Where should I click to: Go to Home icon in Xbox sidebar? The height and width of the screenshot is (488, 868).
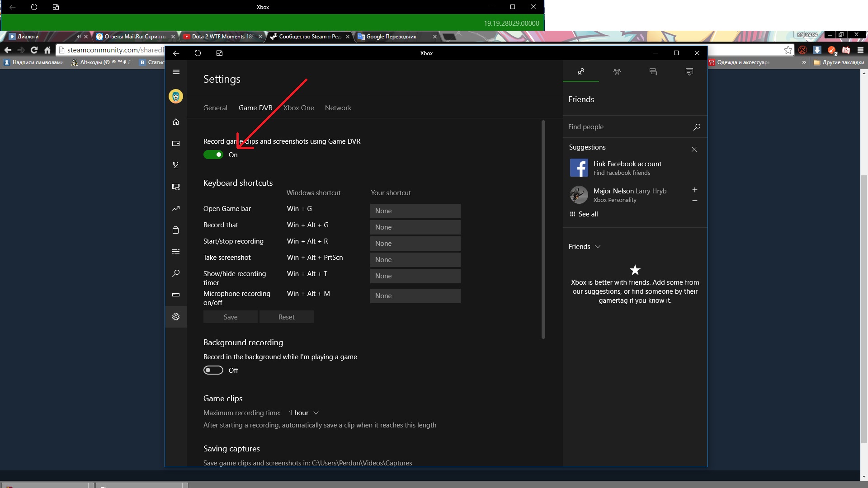click(x=176, y=122)
